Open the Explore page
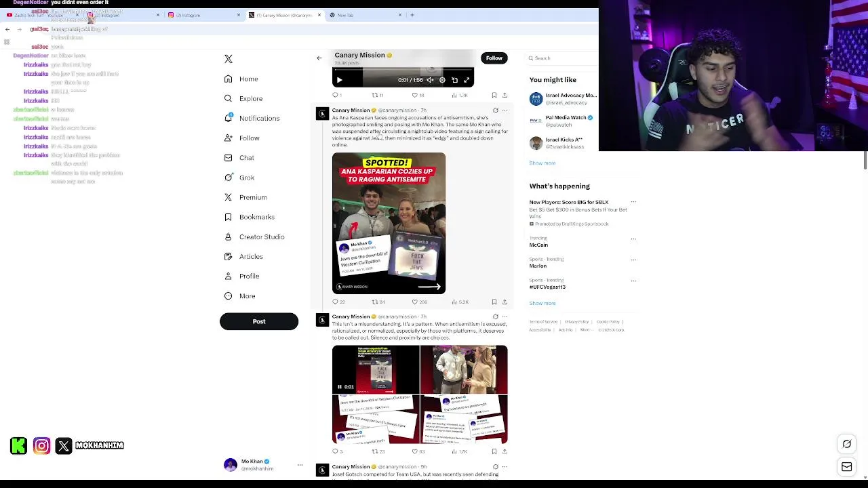This screenshot has width=868, height=488. (243, 98)
